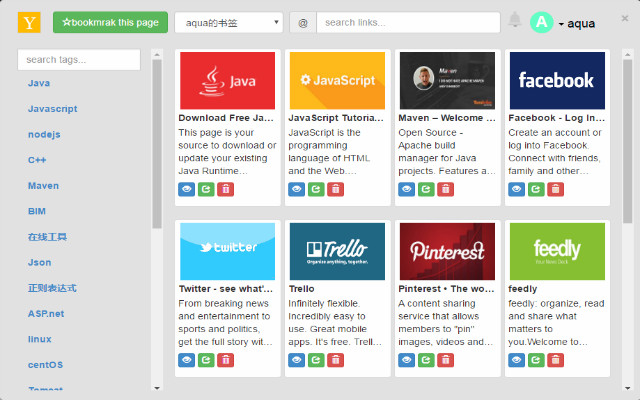Viewport: 640px width, 400px height.
Task: Select the C++ tag
Action: [37, 160]
